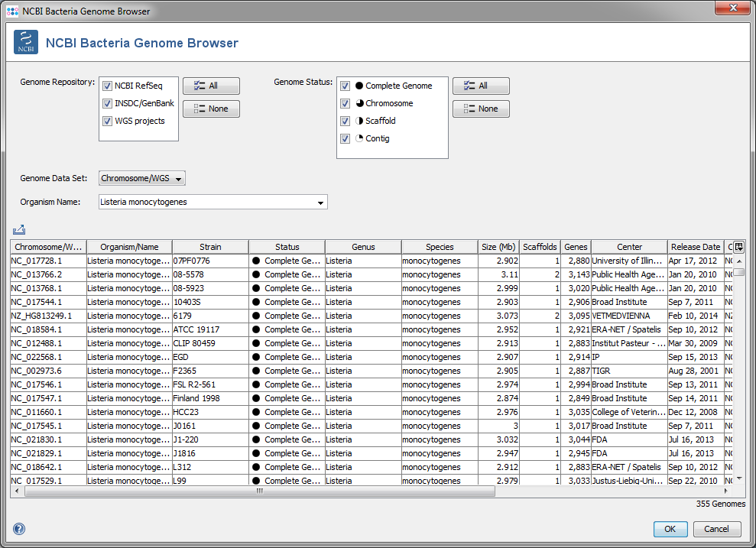Sort by Species column header
Image resolution: width=756 pixels, height=548 pixels.
(x=440, y=247)
